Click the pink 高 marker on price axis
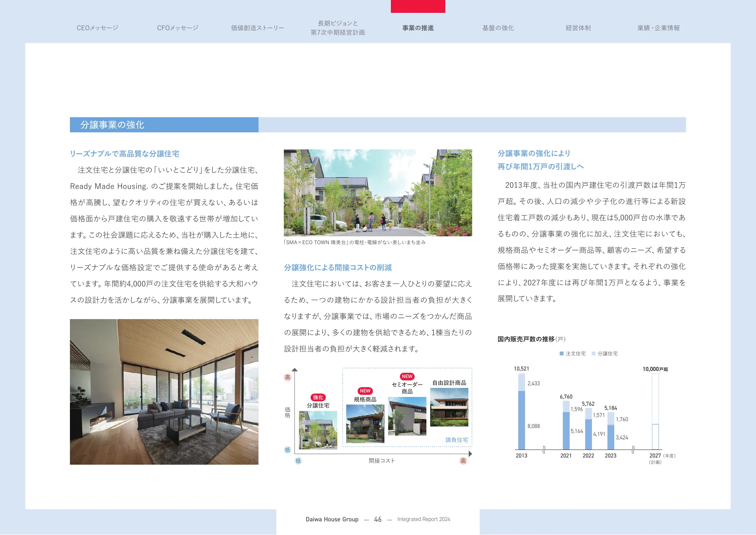This screenshot has width=756, height=535. click(288, 377)
